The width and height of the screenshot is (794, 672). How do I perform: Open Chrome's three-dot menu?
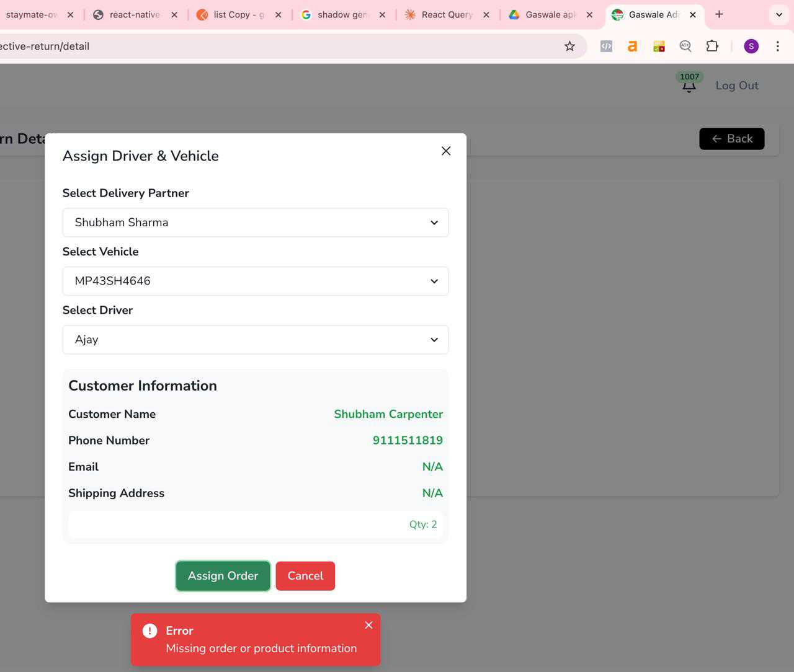pos(777,46)
